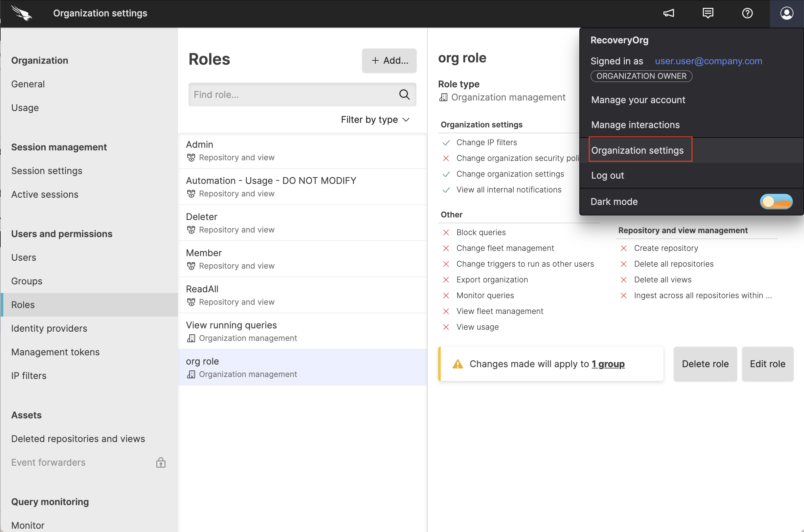This screenshot has width=804, height=532.
Task: Click the Change fleet management permission
Action: coord(505,248)
